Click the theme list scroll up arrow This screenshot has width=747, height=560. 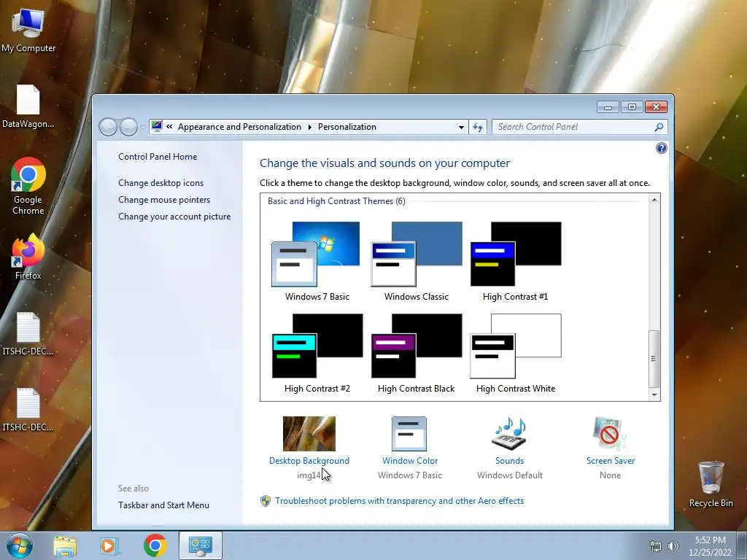654,200
